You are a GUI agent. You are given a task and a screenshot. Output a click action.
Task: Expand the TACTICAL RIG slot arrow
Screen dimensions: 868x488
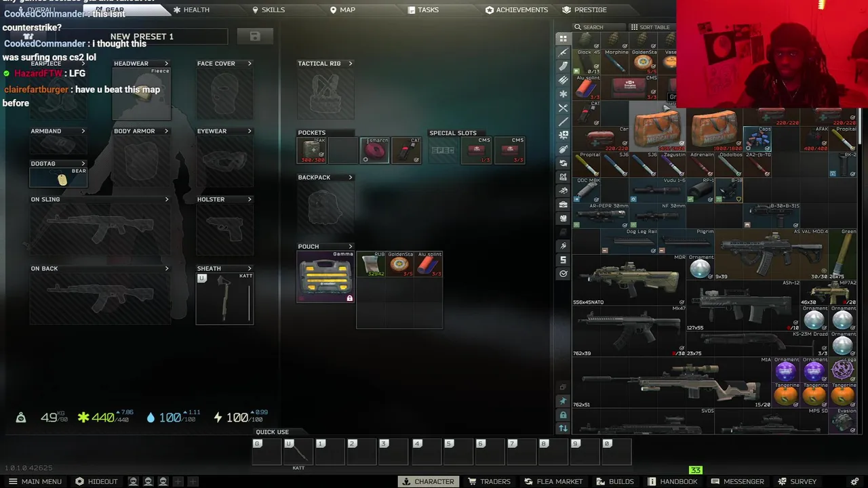point(350,64)
